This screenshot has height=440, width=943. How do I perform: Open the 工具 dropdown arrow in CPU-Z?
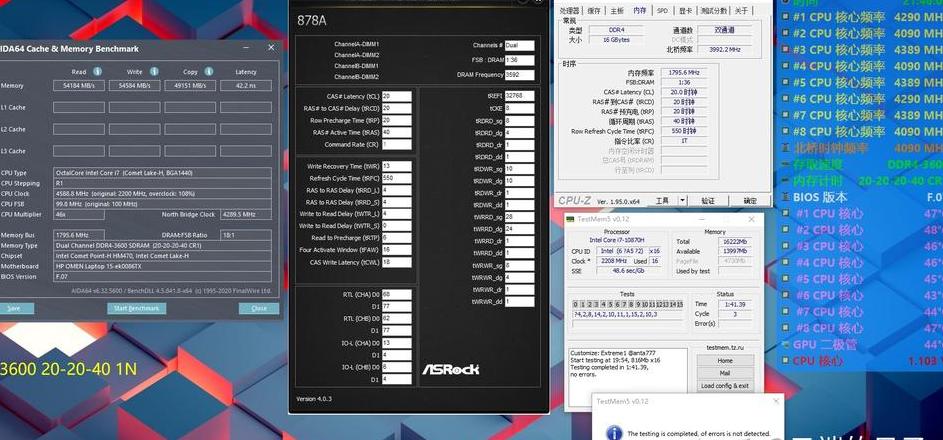(683, 201)
